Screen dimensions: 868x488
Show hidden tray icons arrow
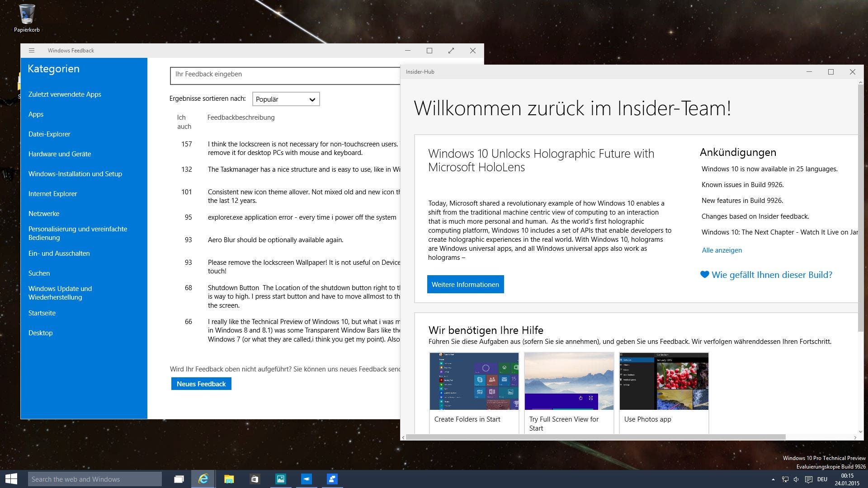pos(773,479)
